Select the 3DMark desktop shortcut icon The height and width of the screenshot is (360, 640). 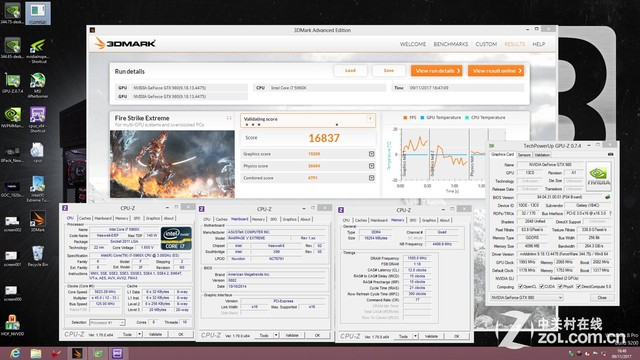[38, 221]
